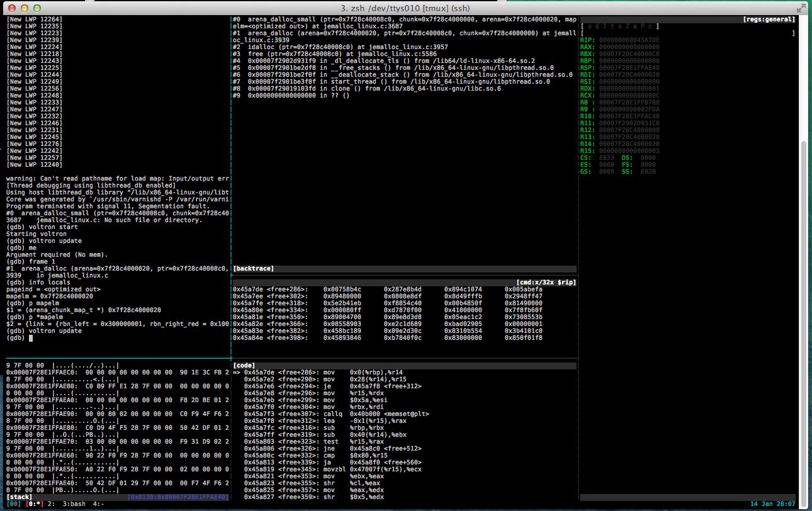Click the stack address 0x00007F28E1FFAE50 row

point(118,469)
